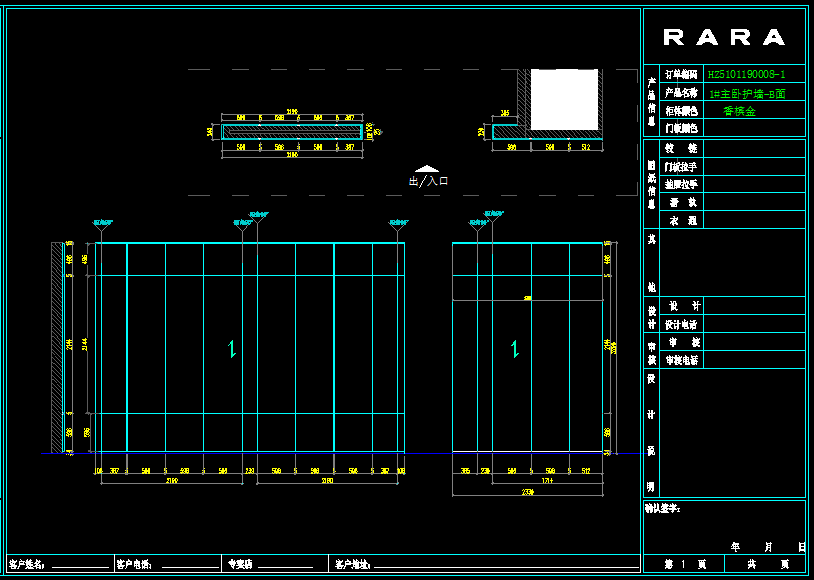Select the hatched wall strip at far left
This screenshot has height=580, width=814.
tap(57, 347)
